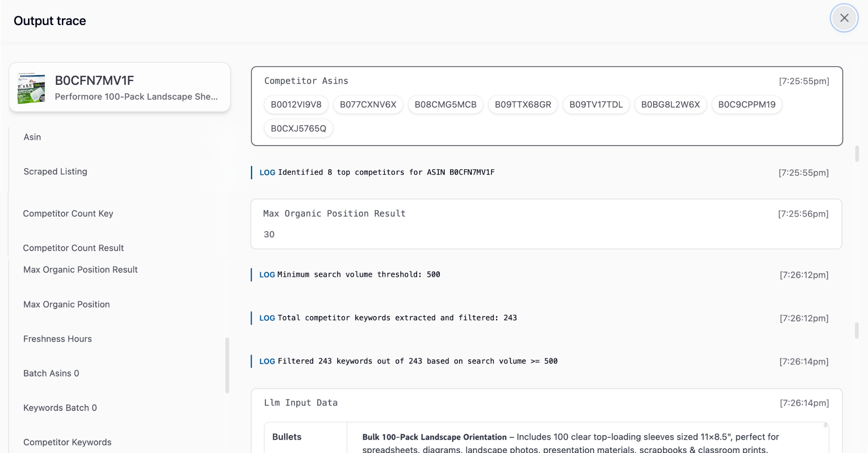This screenshot has width=868, height=453.
Task: Click the B0012VI9V8 ASIN chip
Action: point(296,104)
